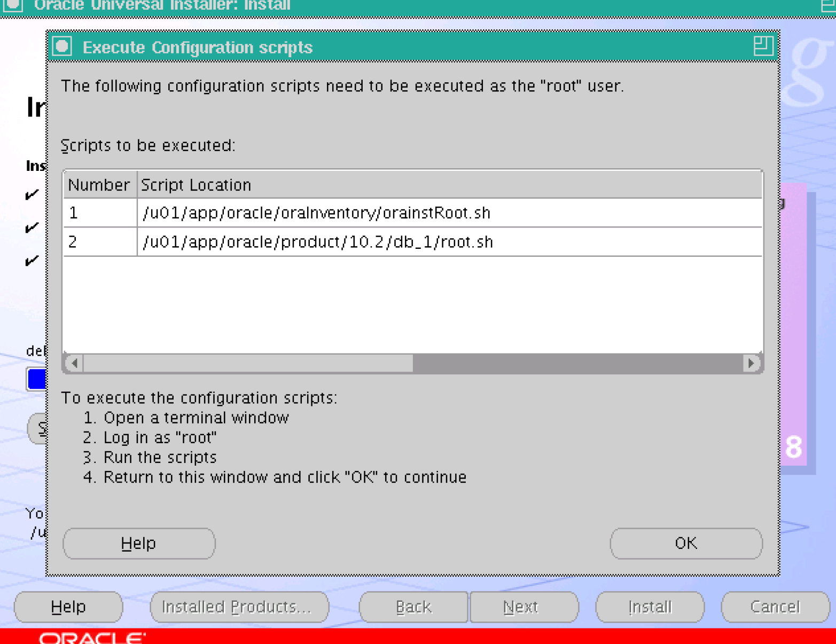Click the dialog maximize icon in title bar
The width and height of the screenshot is (836, 644).
pos(763,46)
